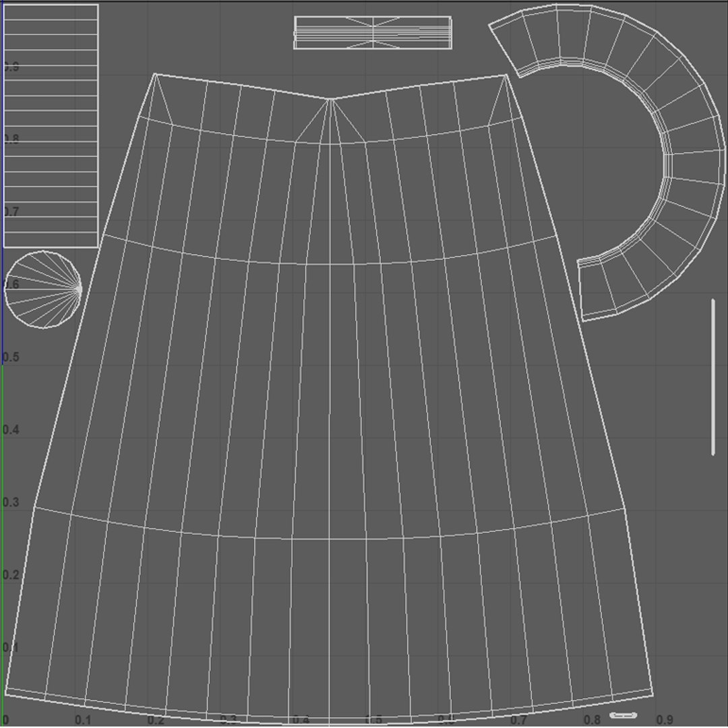Select the striped rectangular UV shell
728x728 pixels.
pos(51,126)
